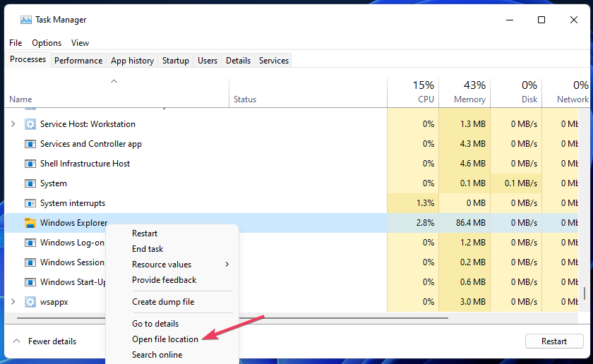Click the Task Manager title bar icon

pos(25,20)
